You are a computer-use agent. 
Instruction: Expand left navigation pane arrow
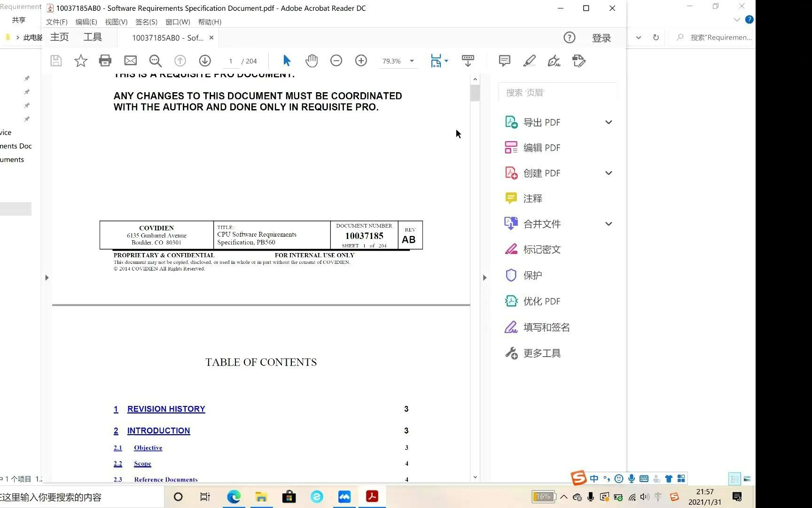point(47,278)
